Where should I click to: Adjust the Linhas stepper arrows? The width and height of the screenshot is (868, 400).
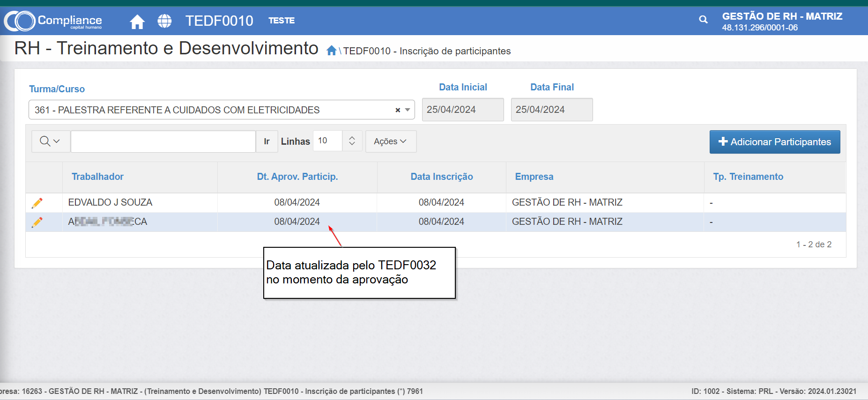point(352,141)
